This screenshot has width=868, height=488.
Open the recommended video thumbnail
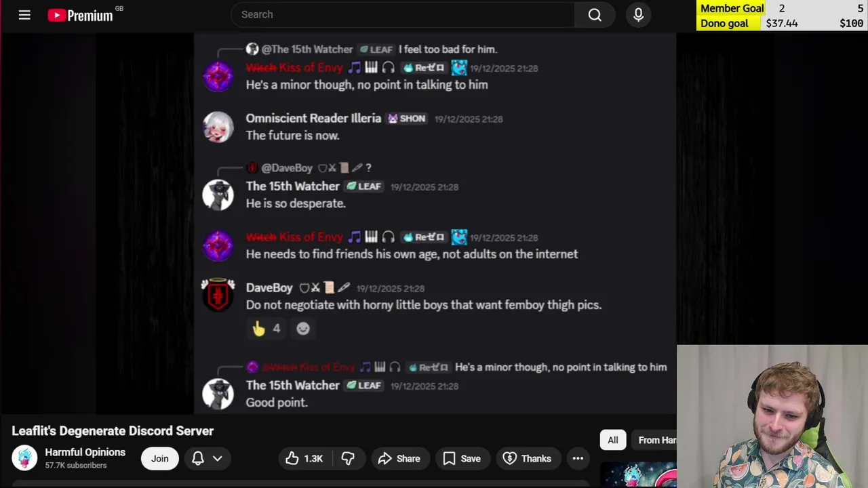tap(638, 474)
